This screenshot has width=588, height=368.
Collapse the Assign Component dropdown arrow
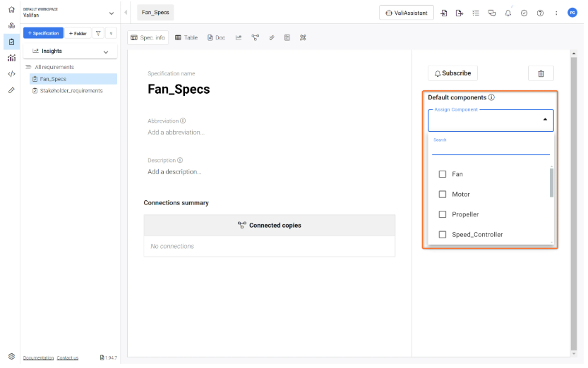point(544,121)
